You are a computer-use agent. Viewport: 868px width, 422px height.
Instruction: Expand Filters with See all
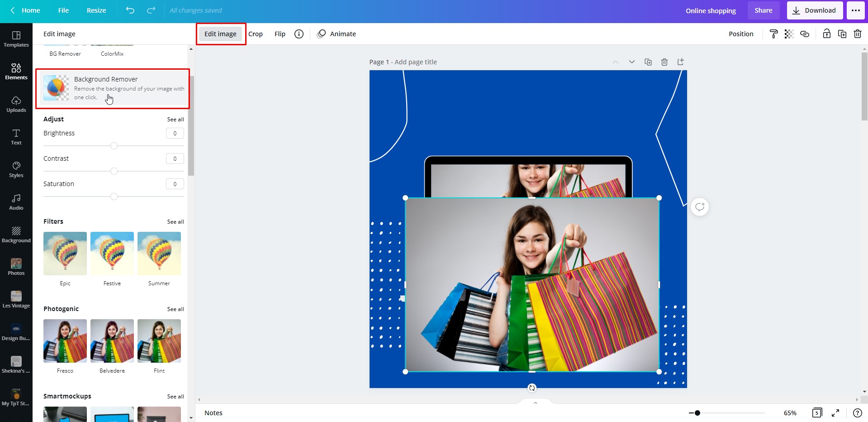click(x=175, y=222)
